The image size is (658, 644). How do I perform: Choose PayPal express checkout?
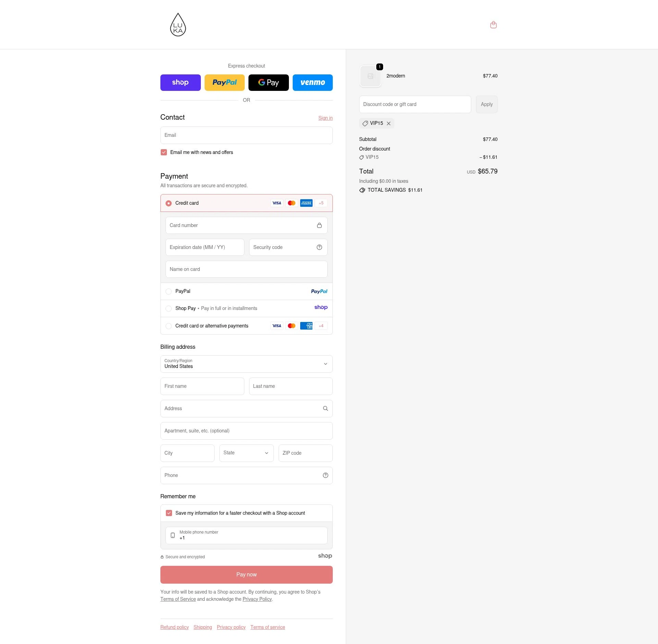(224, 82)
